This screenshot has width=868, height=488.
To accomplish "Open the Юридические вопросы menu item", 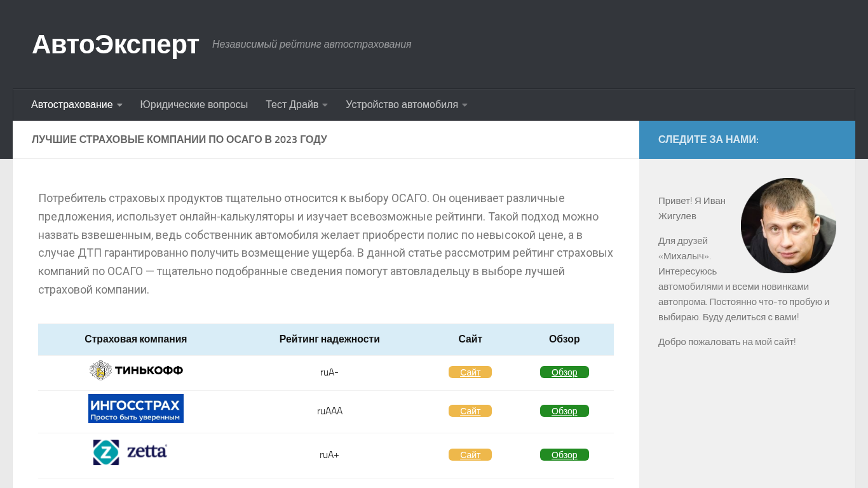I will tap(194, 105).
